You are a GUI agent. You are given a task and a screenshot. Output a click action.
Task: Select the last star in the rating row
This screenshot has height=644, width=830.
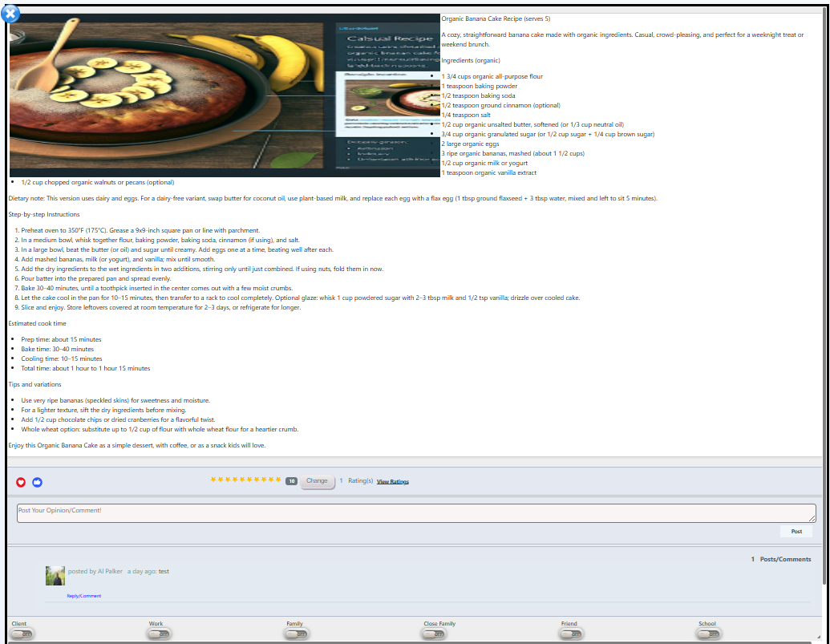point(278,480)
